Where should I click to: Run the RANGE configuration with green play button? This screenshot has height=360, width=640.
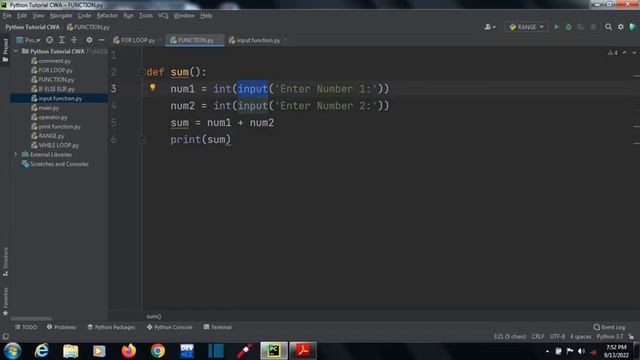point(556,27)
